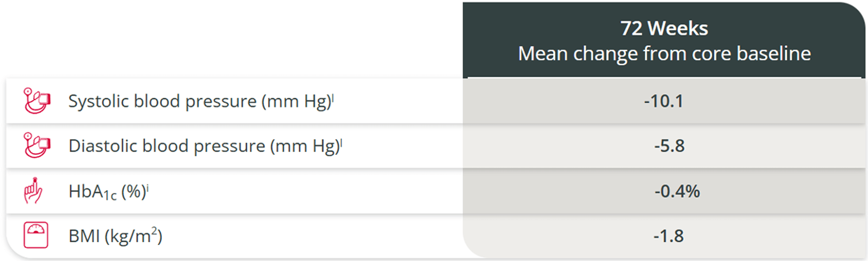This screenshot has width=868, height=264.
Task: Open footnote superscript after Diastolic blood pressure
Action: coord(342,142)
